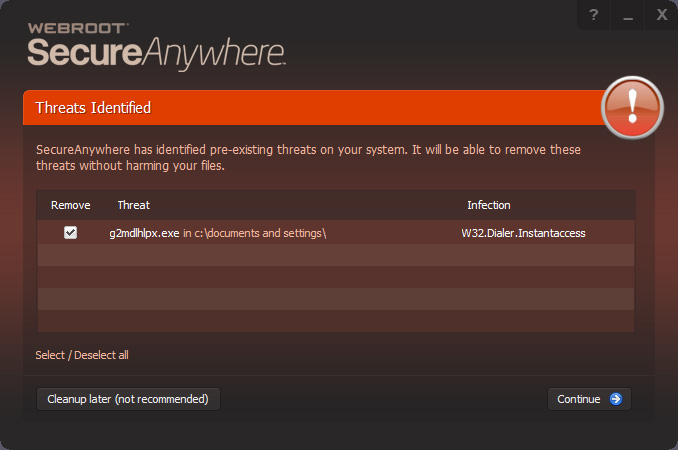678x450 pixels.
Task: Sort by the Threat column header
Action: coord(133,205)
